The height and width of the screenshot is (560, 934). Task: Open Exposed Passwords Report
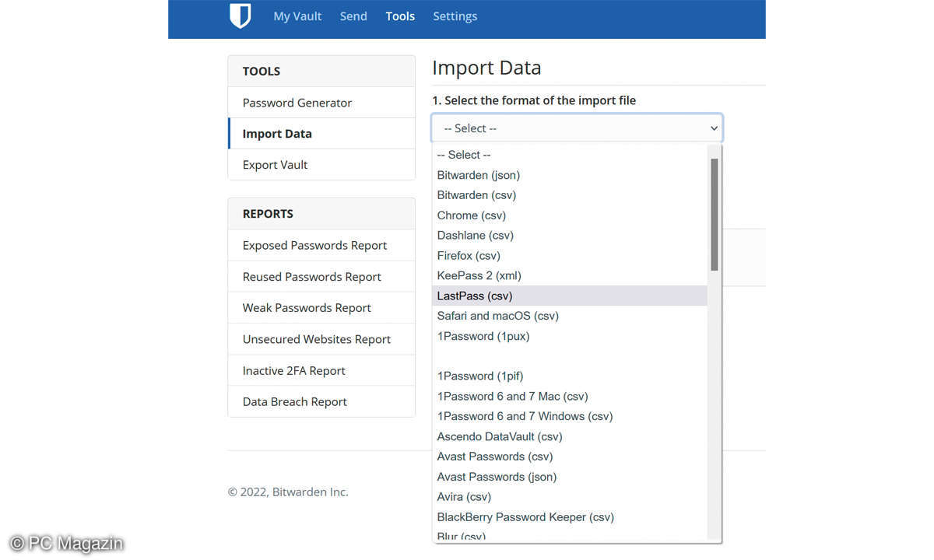(x=321, y=245)
